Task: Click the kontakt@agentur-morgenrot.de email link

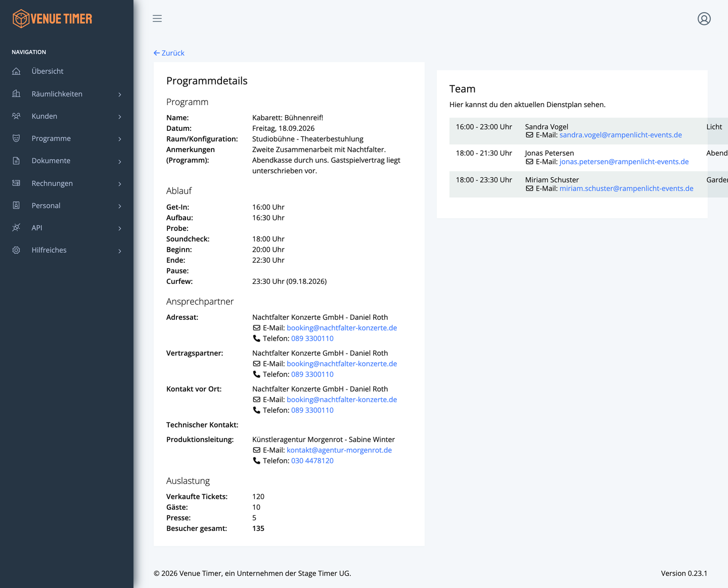Action: [x=339, y=450]
